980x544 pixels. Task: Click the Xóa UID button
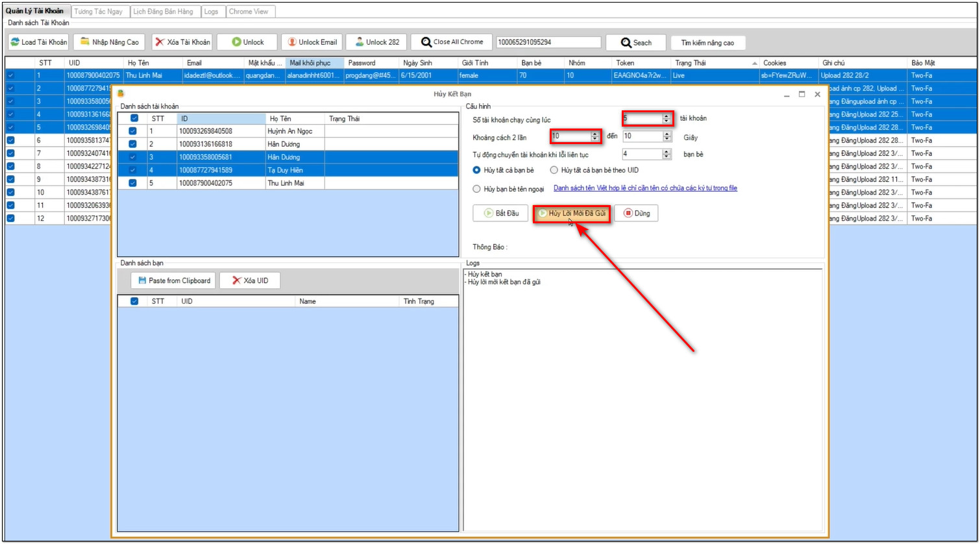250,280
